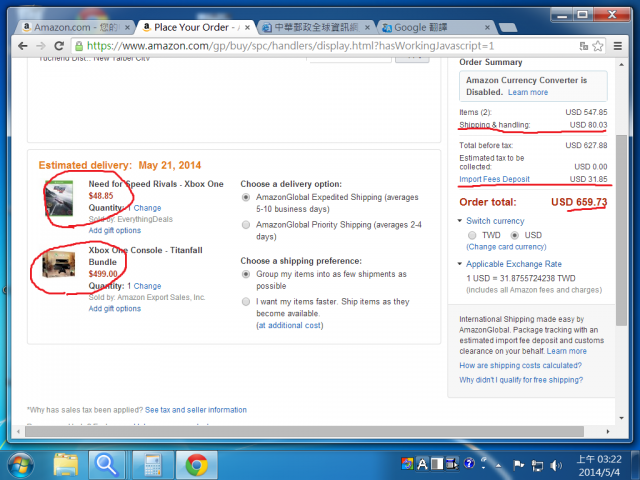Open 'at additional cost' link

pos(290,325)
